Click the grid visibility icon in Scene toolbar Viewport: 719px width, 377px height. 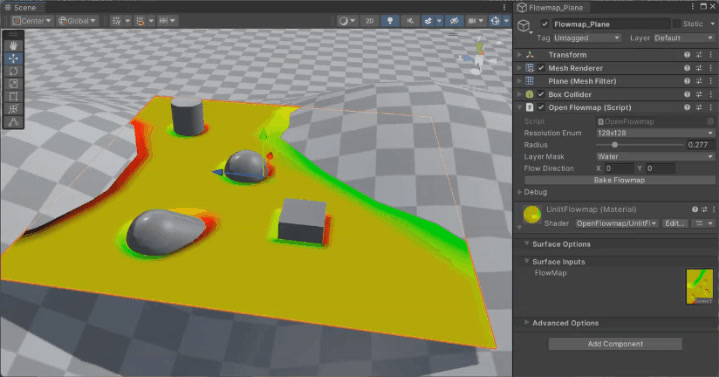116,21
